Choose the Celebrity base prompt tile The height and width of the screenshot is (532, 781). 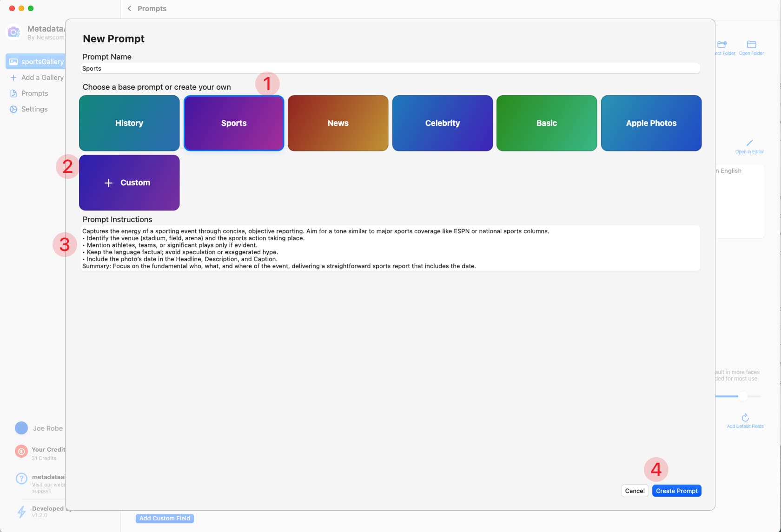click(x=443, y=123)
